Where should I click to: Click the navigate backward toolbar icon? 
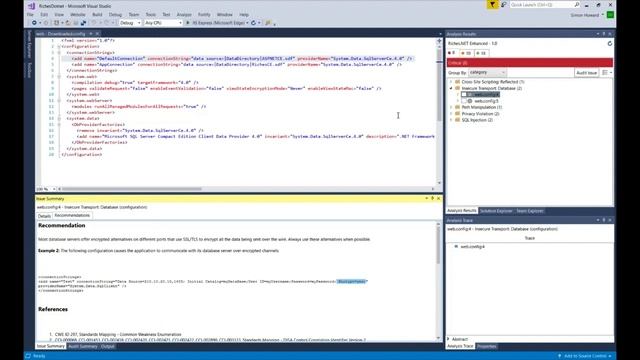click(x=34, y=23)
